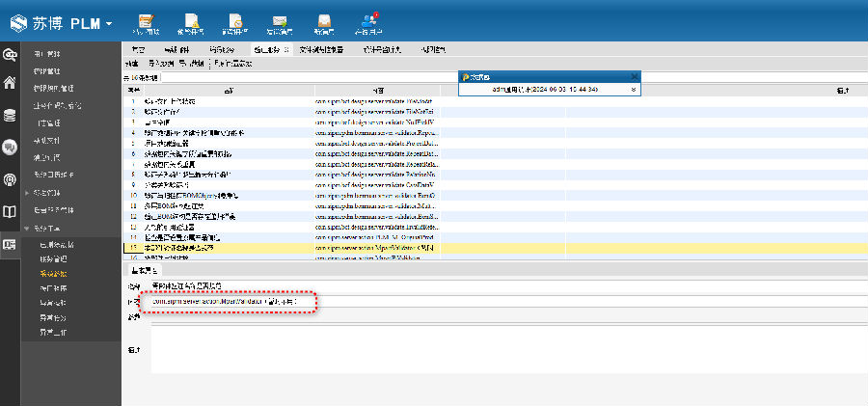The width and height of the screenshot is (868, 406).
Task: Go to the home icon in left sidebar
Action: (x=10, y=83)
